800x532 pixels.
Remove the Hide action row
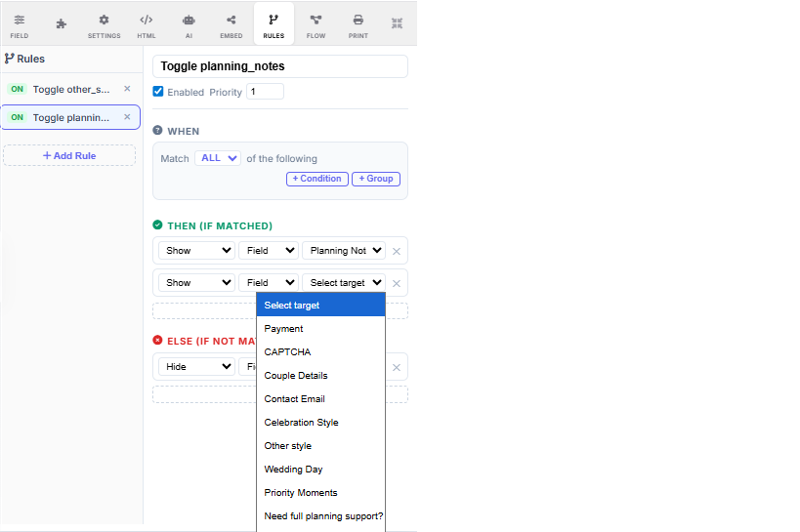[x=397, y=367]
